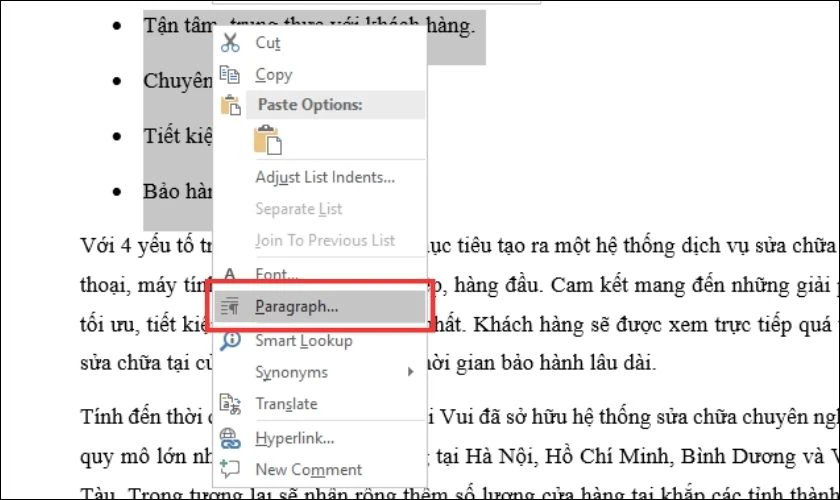
Task: Click the bullet text starting 'Chuyên'
Action: pyautogui.click(x=178, y=81)
